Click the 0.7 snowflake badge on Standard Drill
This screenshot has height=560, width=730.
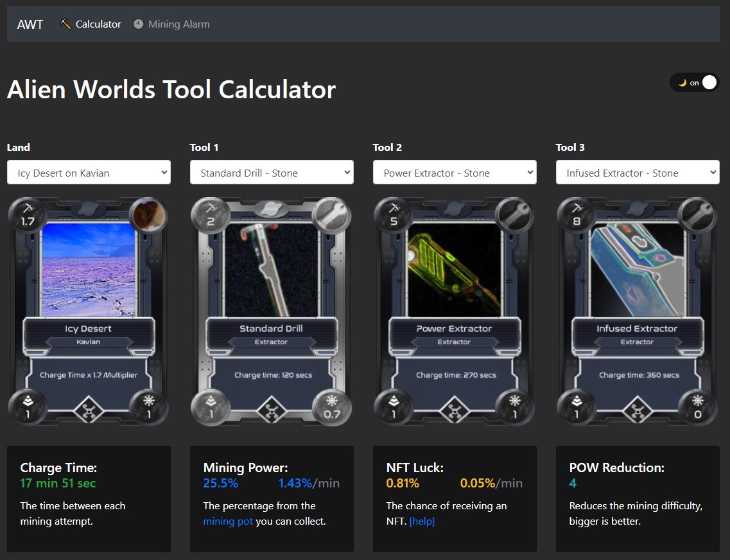point(332,407)
